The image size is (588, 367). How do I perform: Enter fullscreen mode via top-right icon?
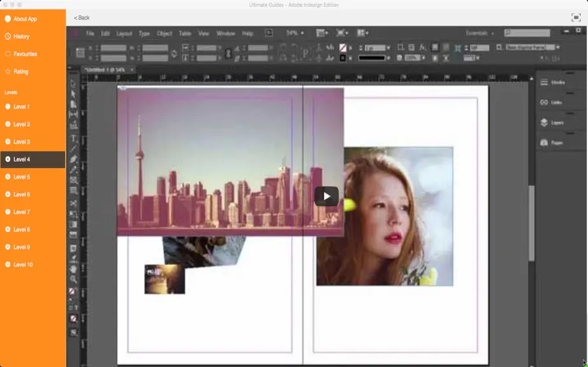click(576, 17)
